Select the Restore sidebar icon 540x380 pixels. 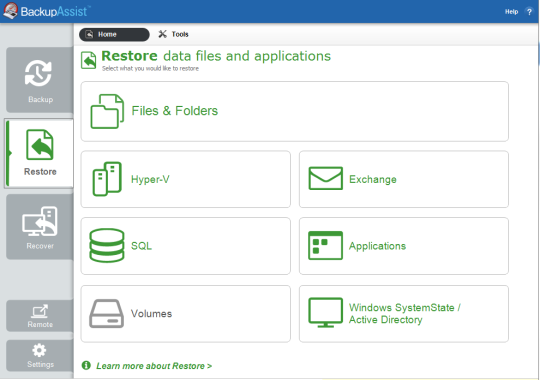[x=40, y=144]
